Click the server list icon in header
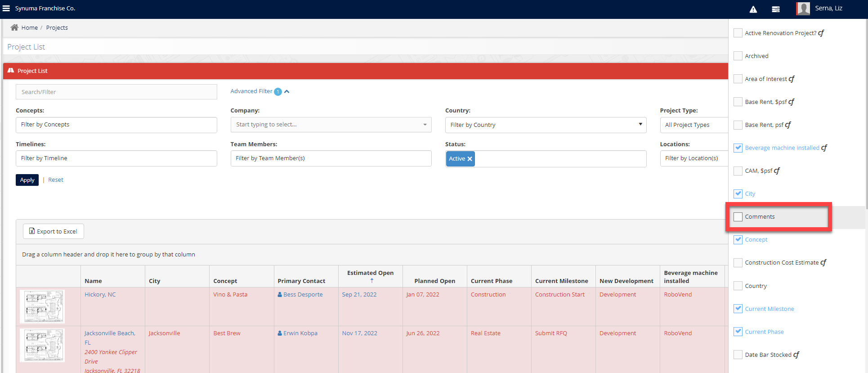 (x=776, y=9)
